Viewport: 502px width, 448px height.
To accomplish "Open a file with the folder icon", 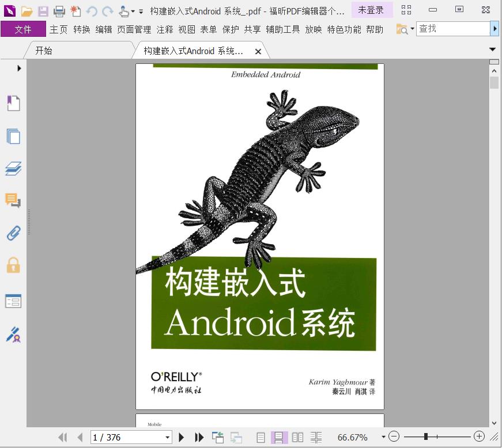I will (x=27, y=12).
